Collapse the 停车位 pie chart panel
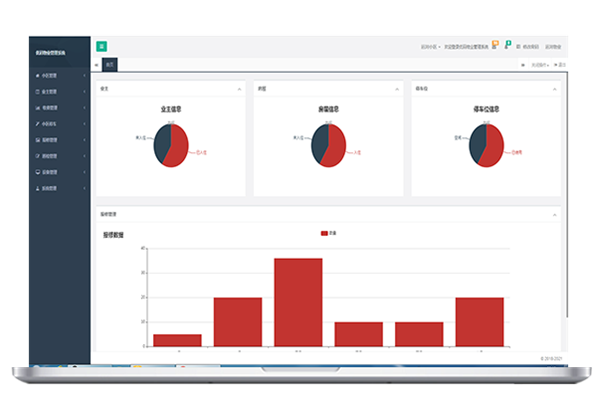Viewport: 594px width, 405px height. click(x=555, y=89)
